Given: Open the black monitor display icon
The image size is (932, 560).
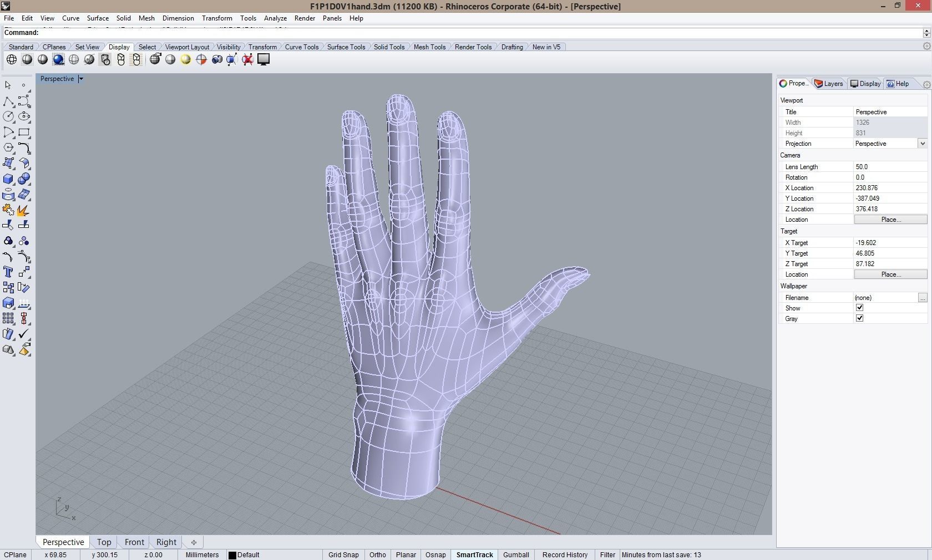Looking at the screenshot, I should click(264, 59).
